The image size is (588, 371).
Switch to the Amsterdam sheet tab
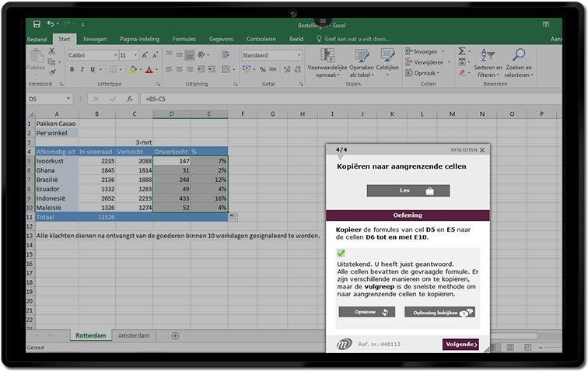[131, 335]
